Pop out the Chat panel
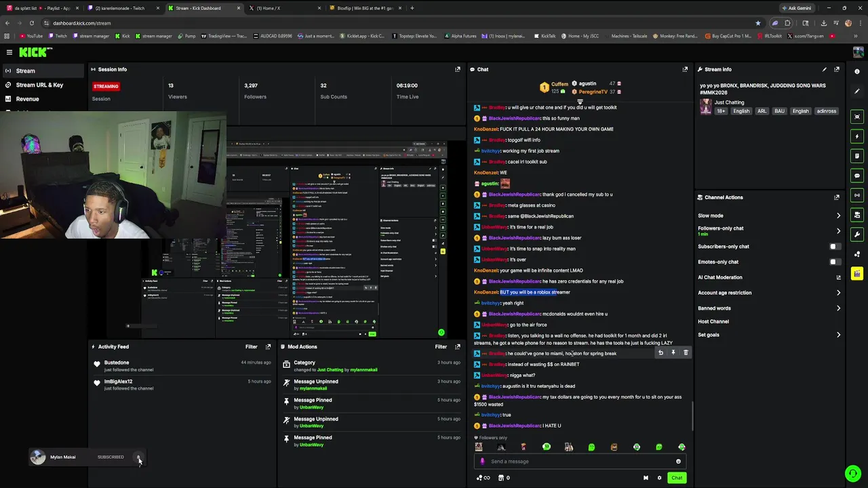The image size is (868, 488). 685,69
